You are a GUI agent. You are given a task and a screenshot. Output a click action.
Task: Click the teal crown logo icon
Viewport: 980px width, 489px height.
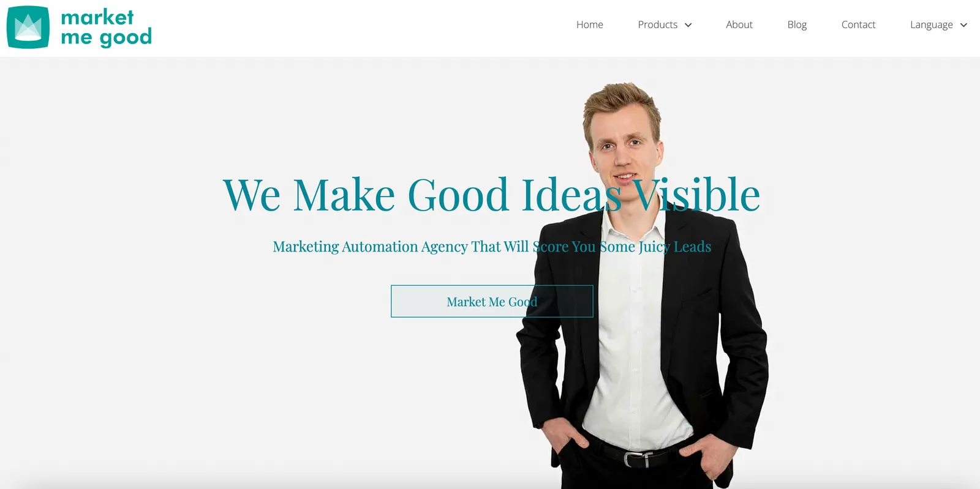[x=28, y=27]
